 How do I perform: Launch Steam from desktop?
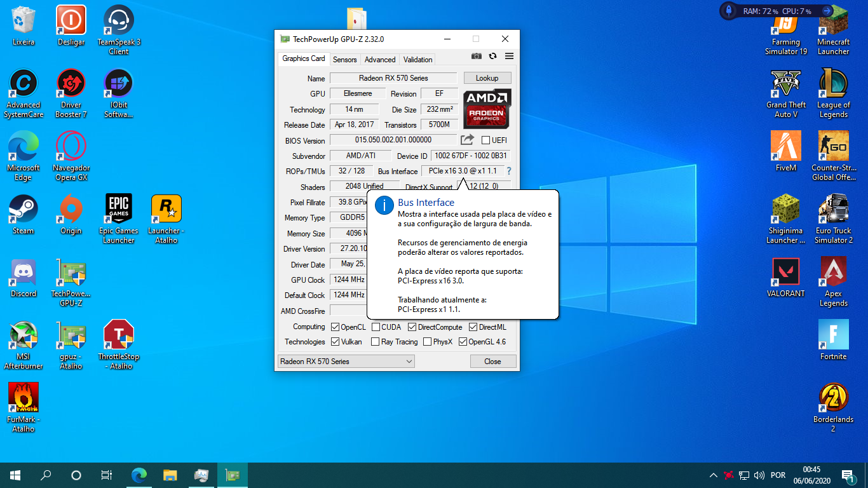(24, 215)
